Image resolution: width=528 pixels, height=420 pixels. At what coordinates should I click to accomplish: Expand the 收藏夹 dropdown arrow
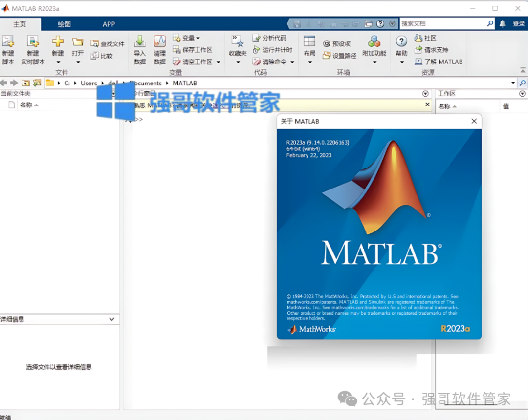tap(238, 62)
